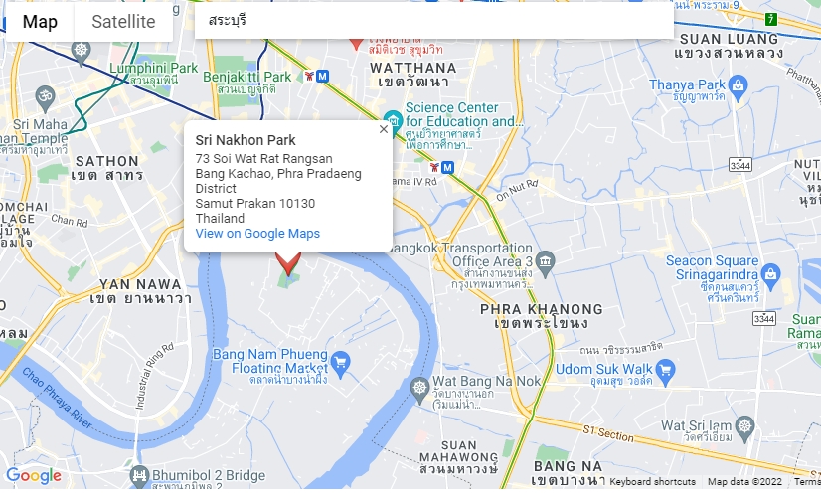
Task: Click the Benjakitti Park label
Action: point(246,77)
